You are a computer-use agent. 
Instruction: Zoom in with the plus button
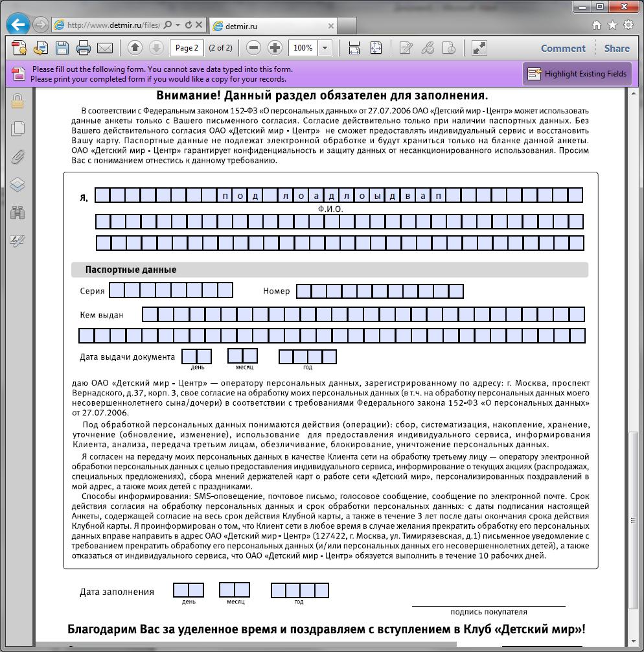(275, 48)
